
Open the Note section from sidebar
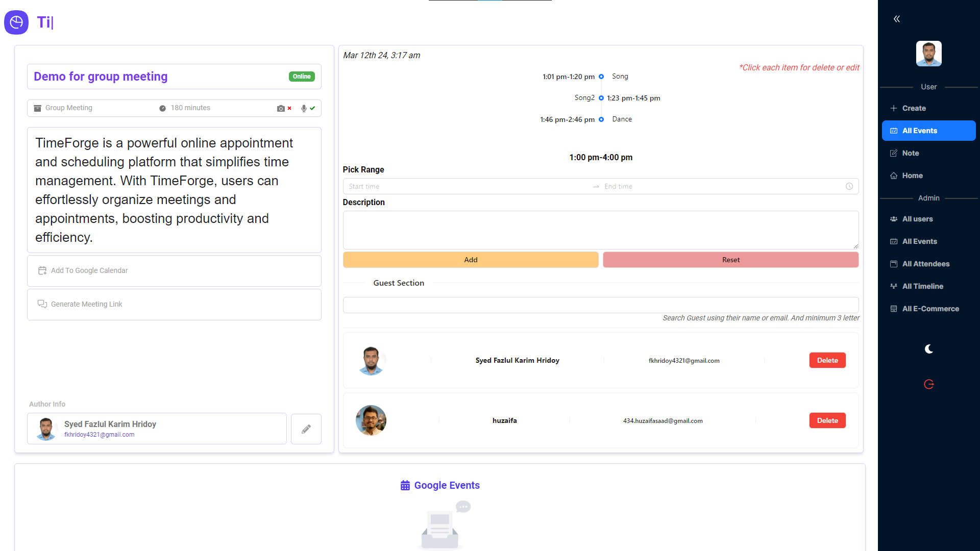tap(910, 153)
